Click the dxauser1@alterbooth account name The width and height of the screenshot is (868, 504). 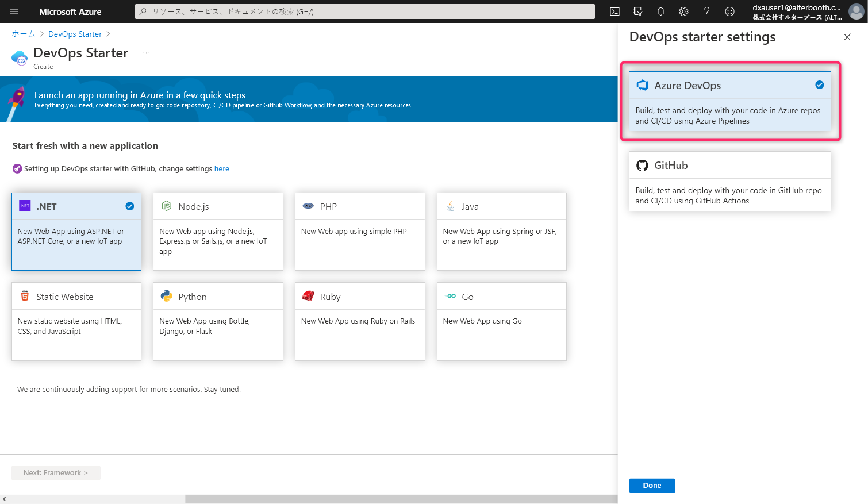[x=796, y=7]
